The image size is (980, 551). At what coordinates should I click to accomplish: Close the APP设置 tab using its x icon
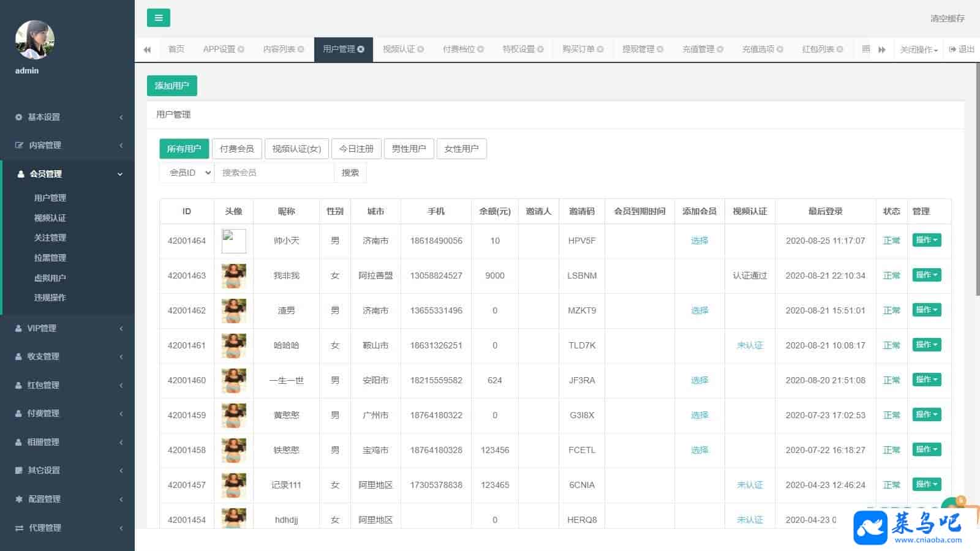pos(241,50)
